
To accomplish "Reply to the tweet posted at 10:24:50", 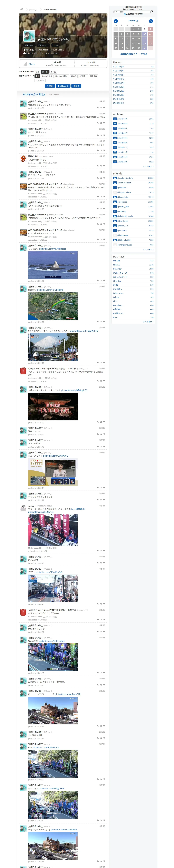I will coord(98,422).
